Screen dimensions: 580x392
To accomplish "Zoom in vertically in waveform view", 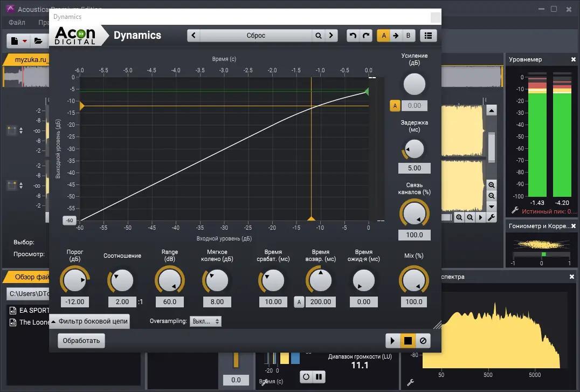I will pos(492,185).
